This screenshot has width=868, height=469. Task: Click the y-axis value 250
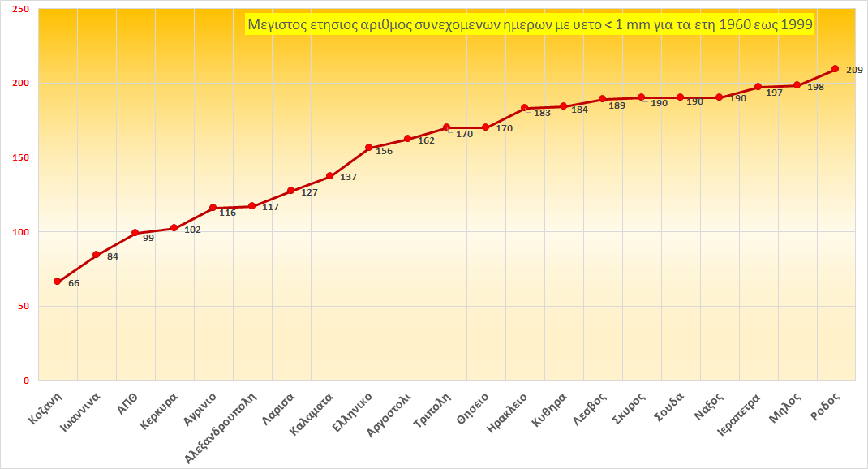(20, 9)
